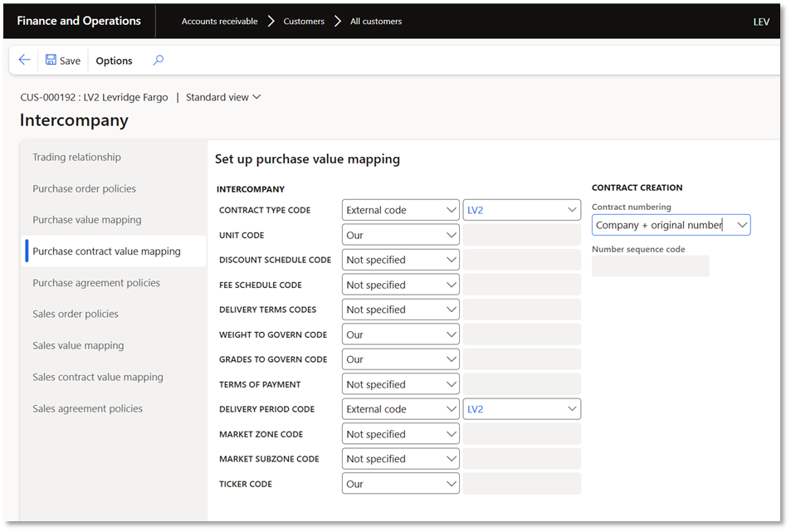Open the Contract numbering dropdown
791x532 pixels.
(x=741, y=225)
